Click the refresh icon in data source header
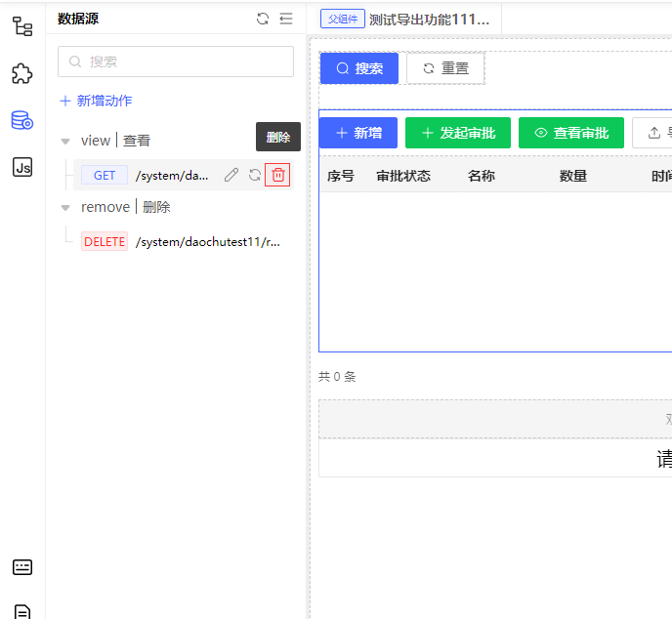This screenshot has height=619, width=672. click(263, 19)
